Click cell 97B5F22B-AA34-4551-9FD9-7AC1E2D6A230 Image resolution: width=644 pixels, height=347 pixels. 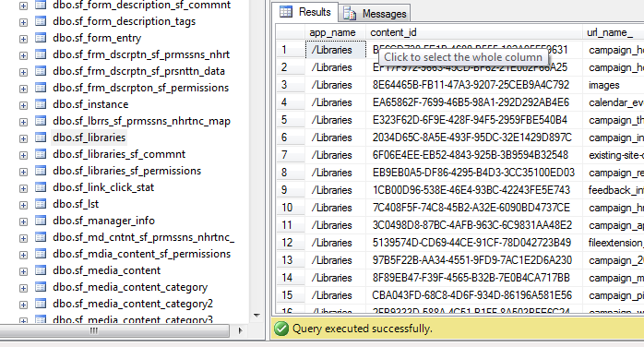[x=474, y=261]
